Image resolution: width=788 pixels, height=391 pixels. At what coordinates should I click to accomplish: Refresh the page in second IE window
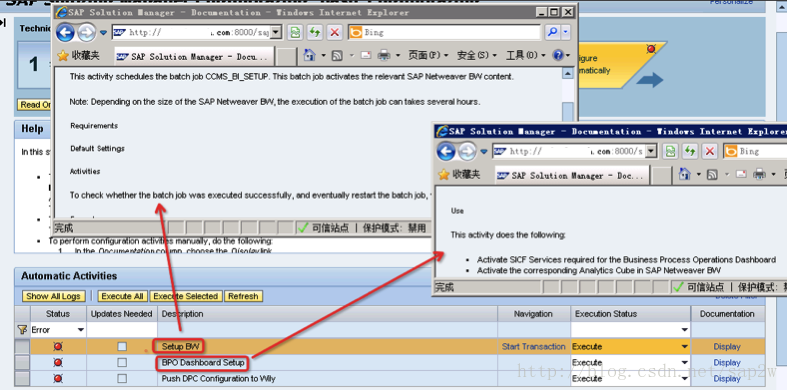690,151
